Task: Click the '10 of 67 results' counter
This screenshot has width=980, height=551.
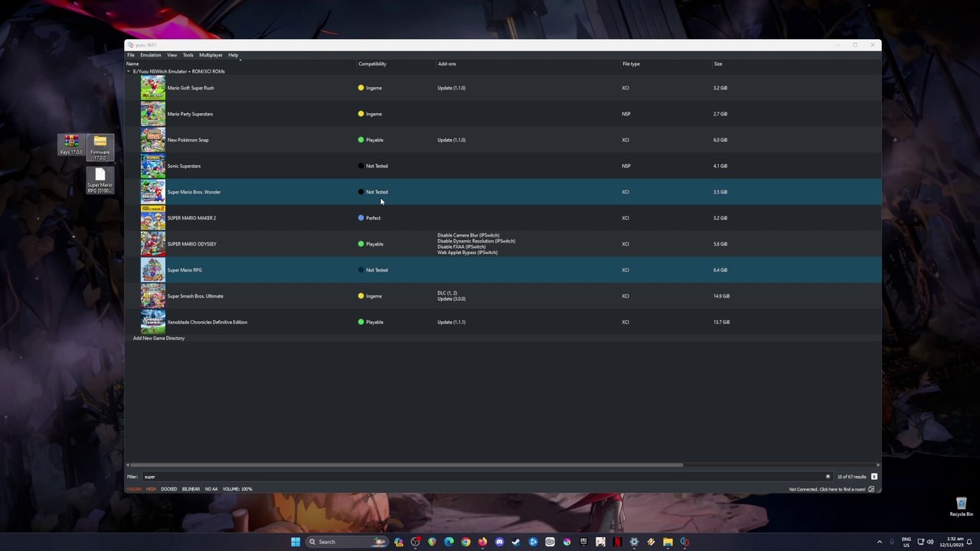Action: pyautogui.click(x=852, y=477)
